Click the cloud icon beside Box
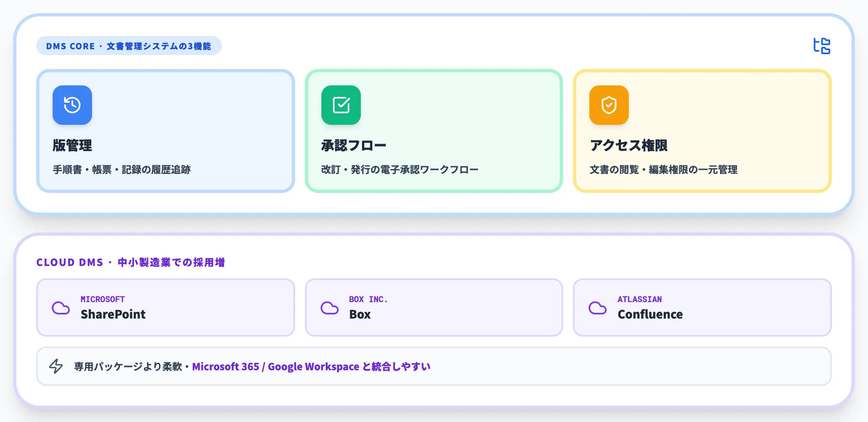Image resolution: width=868 pixels, height=422 pixels. tap(330, 308)
